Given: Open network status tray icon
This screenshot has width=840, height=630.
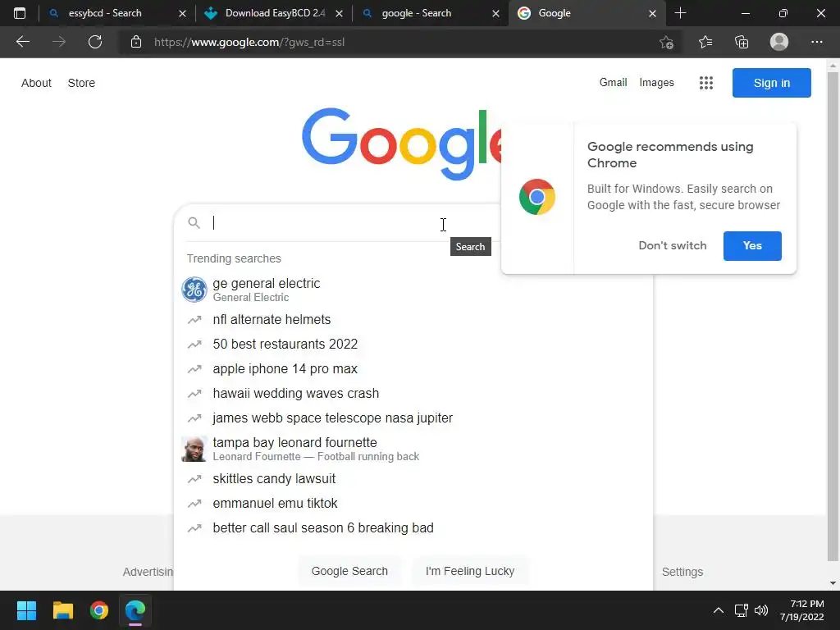Looking at the screenshot, I should [x=742, y=610].
